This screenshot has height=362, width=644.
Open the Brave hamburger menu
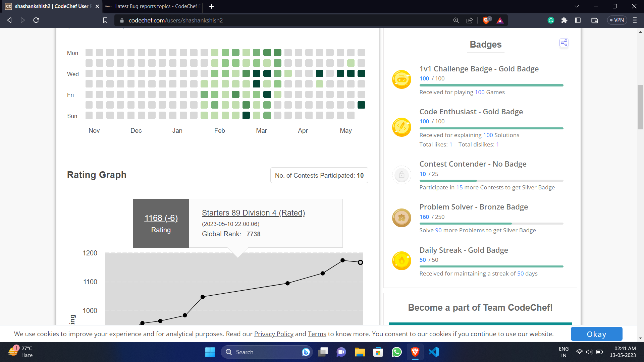pyautogui.click(x=635, y=20)
